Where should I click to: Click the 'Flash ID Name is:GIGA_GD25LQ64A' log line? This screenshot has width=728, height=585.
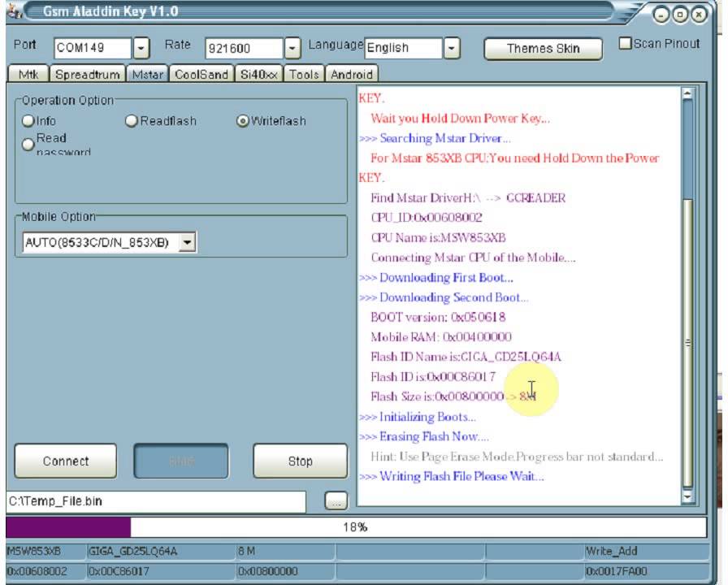pos(466,357)
